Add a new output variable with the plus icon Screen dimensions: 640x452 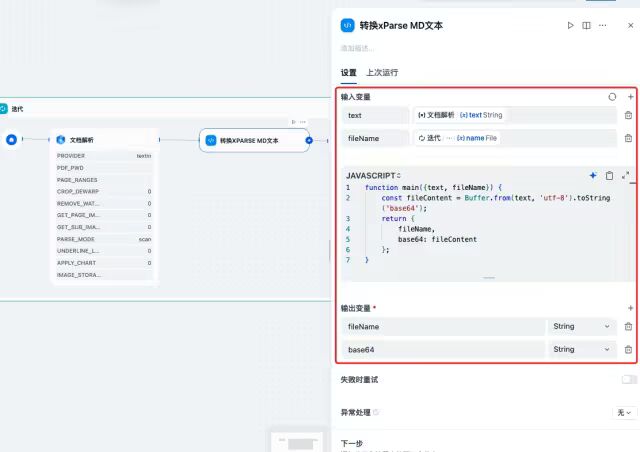(630, 308)
